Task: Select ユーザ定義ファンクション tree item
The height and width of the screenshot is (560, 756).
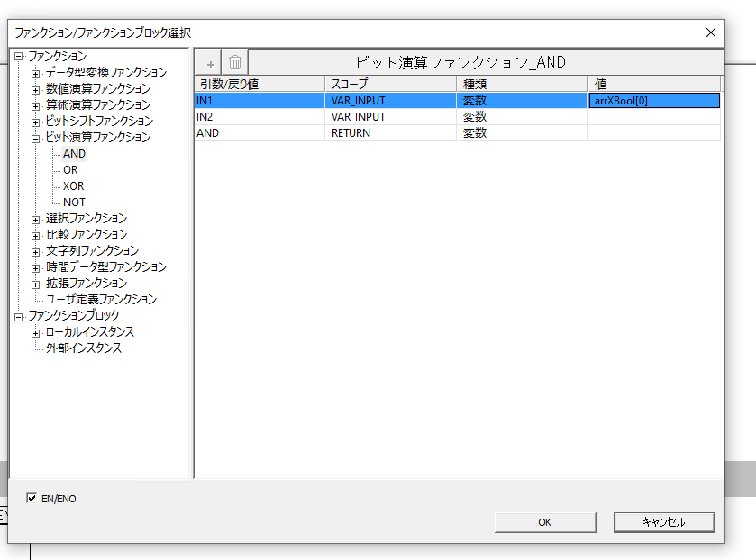Action: pos(101,299)
